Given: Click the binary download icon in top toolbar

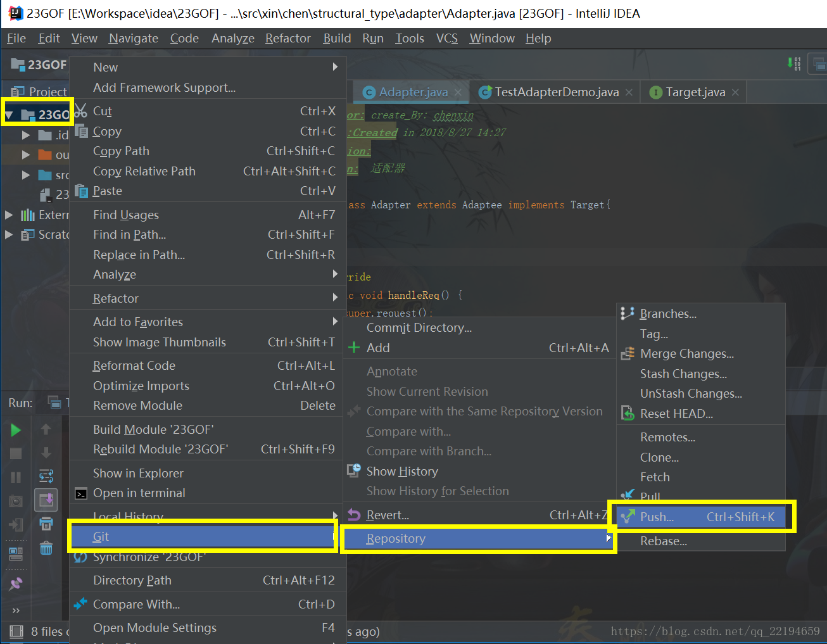Looking at the screenshot, I should [x=794, y=63].
